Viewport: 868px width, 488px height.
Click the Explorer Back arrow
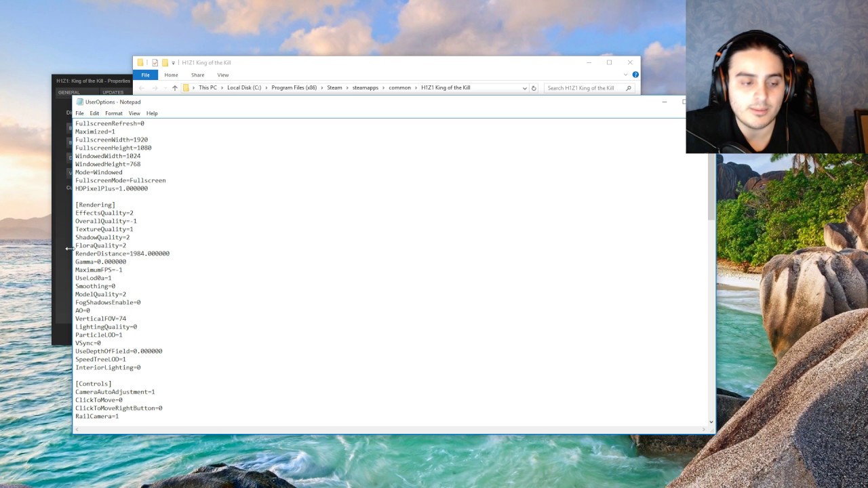pos(142,88)
